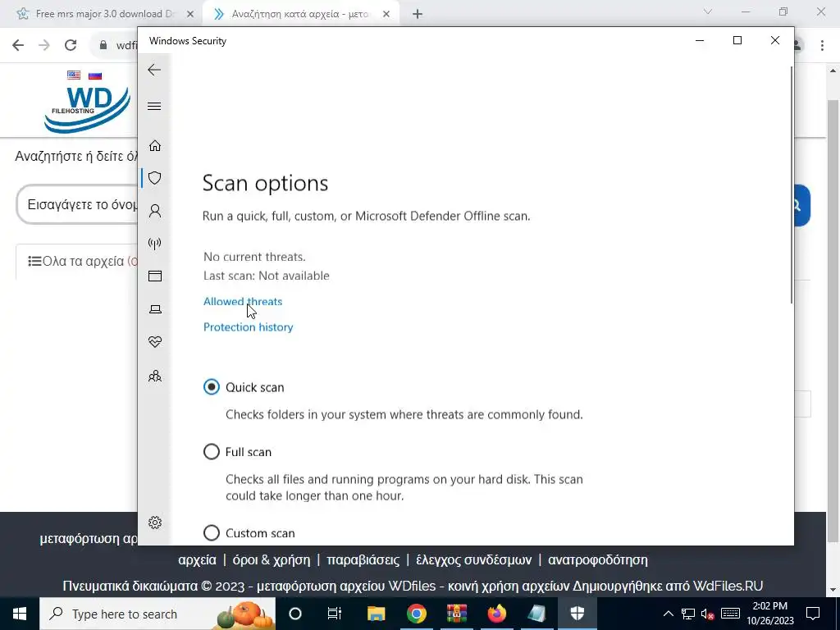
Task: Click the WD Filehosting logo
Action: pos(87,109)
